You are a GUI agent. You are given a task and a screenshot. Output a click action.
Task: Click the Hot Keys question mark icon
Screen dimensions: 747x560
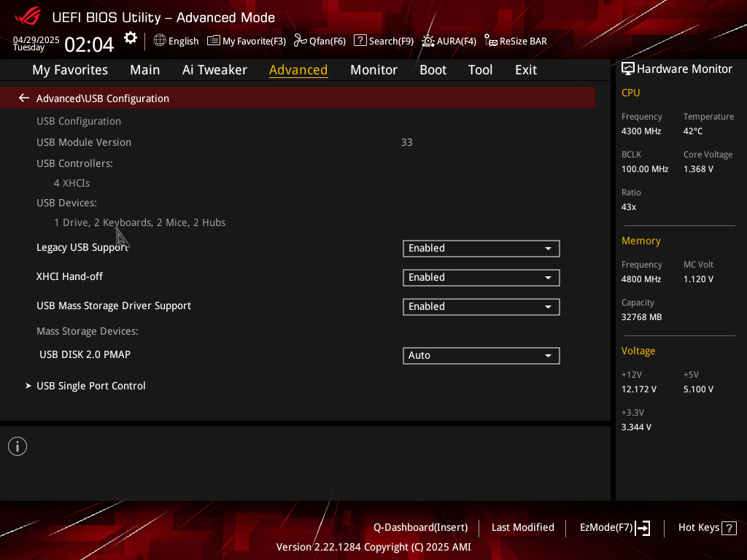click(729, 528)
